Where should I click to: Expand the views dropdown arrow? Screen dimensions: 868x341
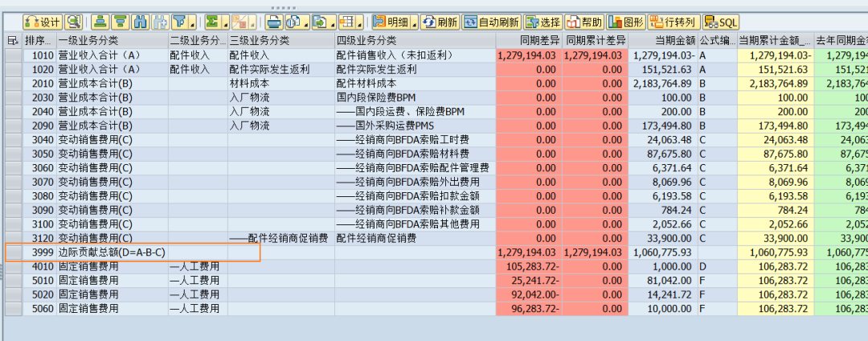pos(305,23)
